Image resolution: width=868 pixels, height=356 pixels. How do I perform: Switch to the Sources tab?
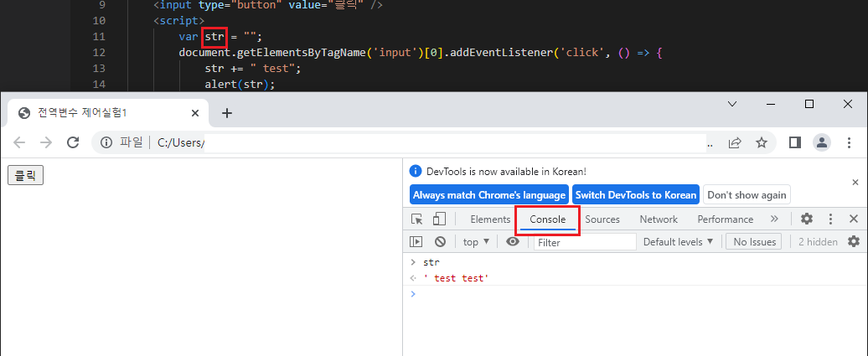coord(602,219)
